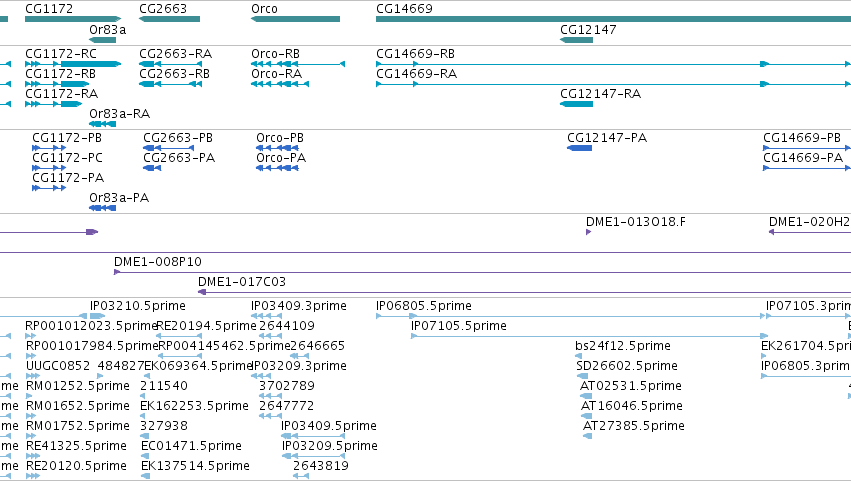
Task: Click the Or83a-RA transcript label
Action: click(119, 114)
